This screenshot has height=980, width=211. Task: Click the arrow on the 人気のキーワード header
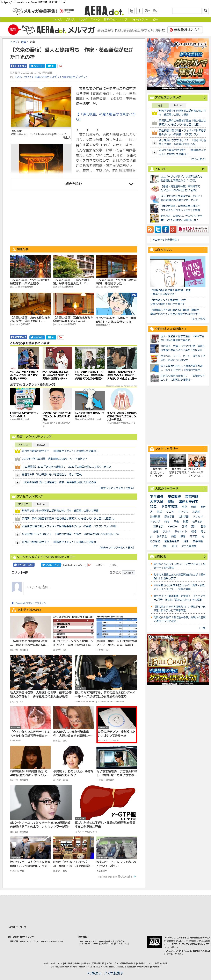205,489
